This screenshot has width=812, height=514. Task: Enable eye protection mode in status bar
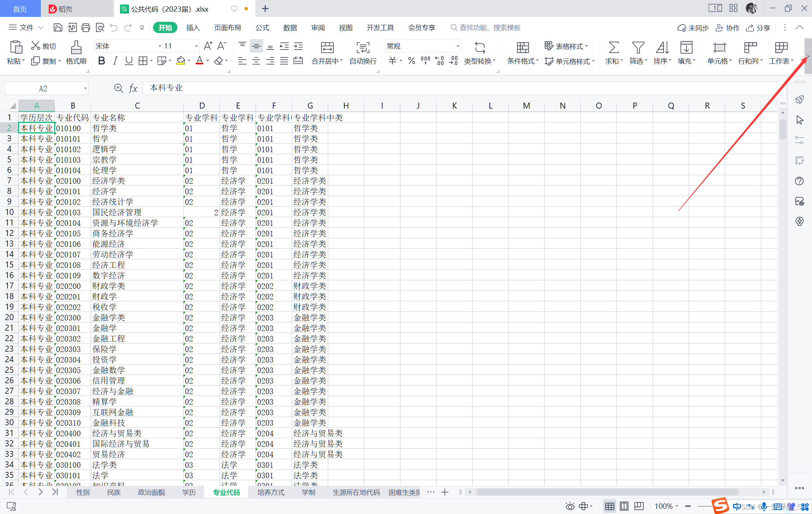pos(570,506)
